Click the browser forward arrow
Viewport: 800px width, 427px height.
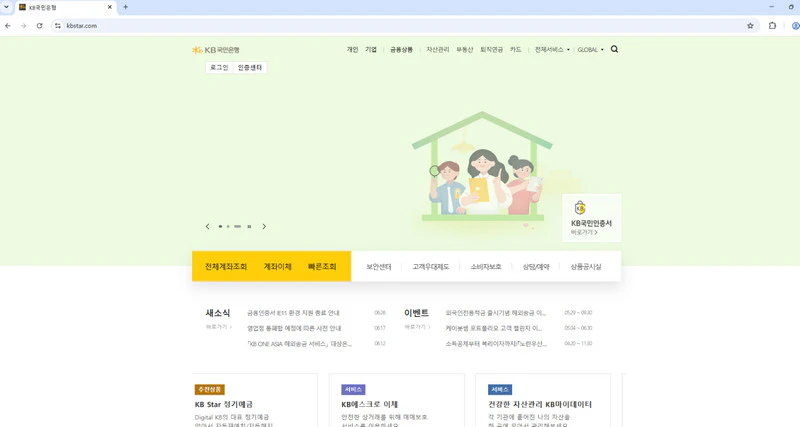coord(23,26)
